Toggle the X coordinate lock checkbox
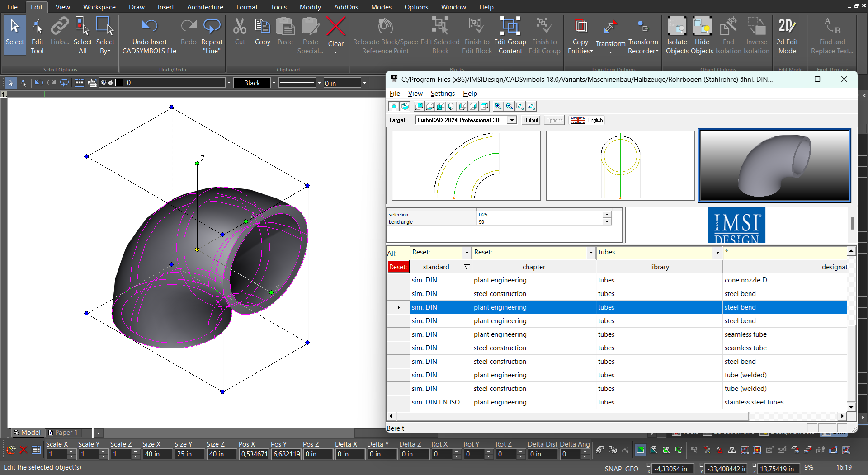This screenshot has width=868, height=475. pos(649,466)
